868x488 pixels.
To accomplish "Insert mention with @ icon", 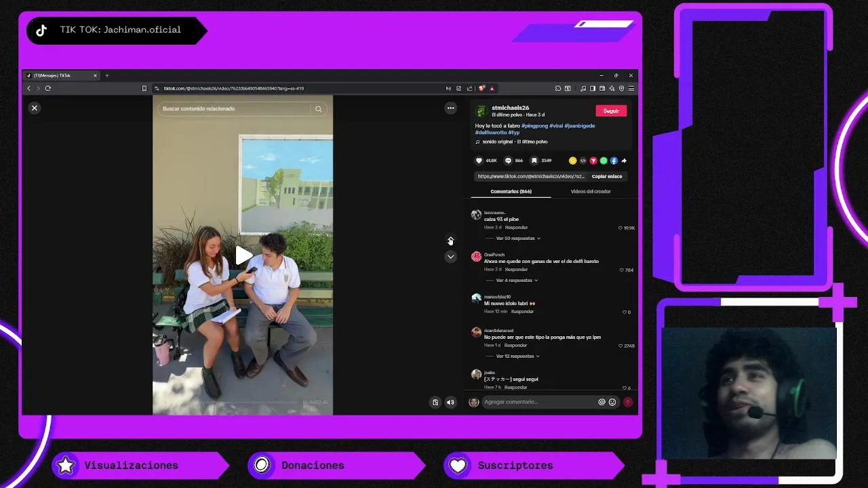I will click(x=601, y=402).
